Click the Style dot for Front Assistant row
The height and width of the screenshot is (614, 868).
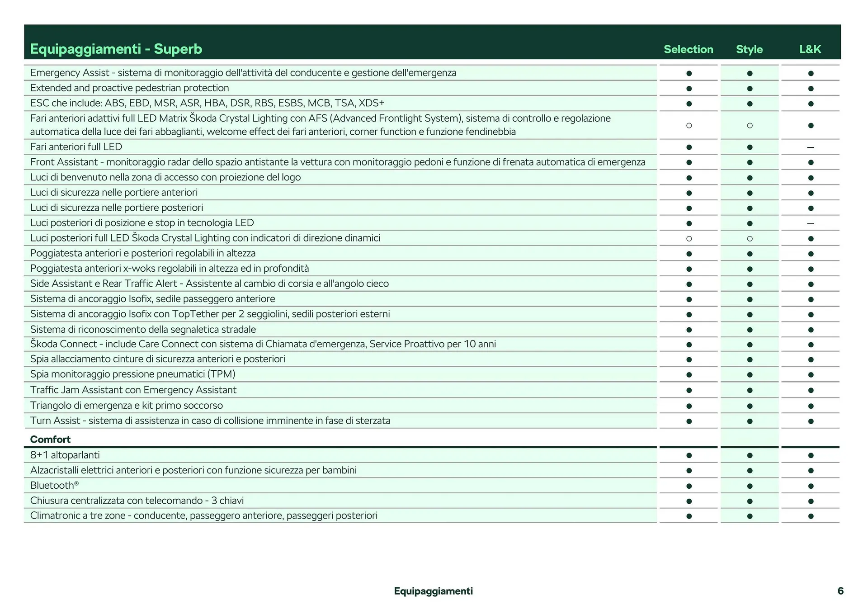pyautogui.click(x=749, y=161)
